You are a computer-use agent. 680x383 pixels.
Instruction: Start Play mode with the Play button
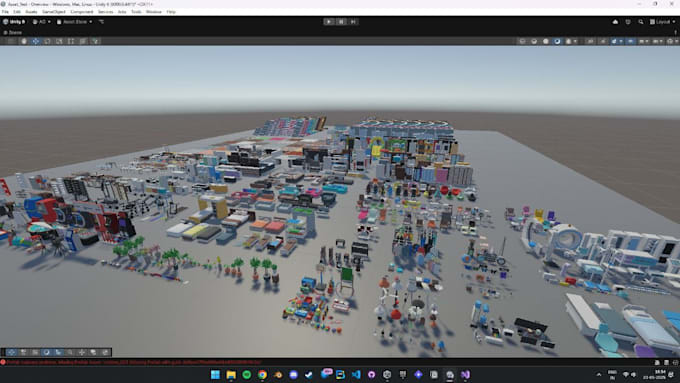329,22
